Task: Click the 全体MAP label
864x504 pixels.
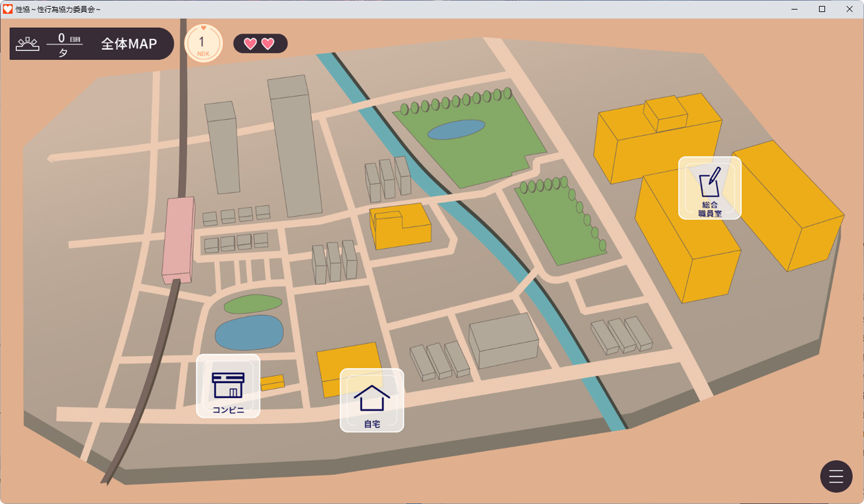Action: 129,44
